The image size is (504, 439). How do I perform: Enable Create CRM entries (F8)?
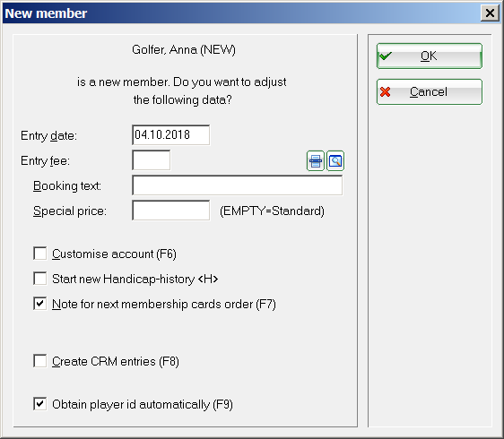[39, 361]
